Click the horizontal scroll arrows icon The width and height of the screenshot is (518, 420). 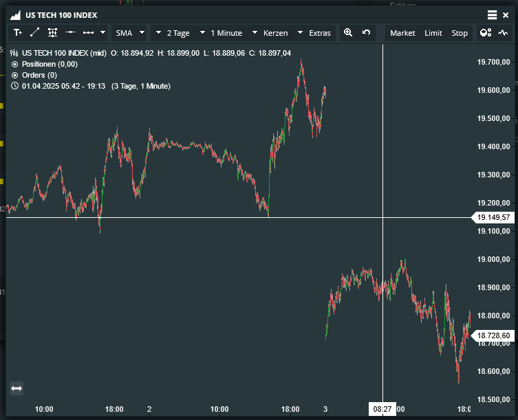click(17, 388)
